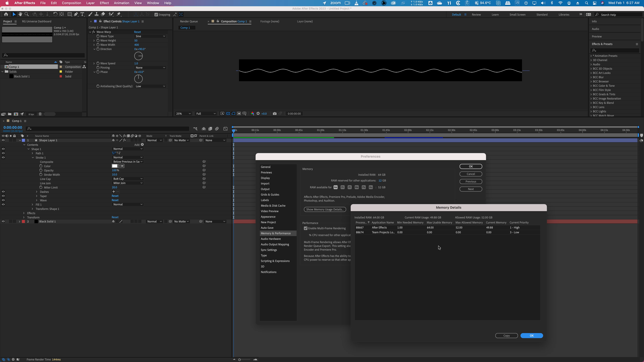Select the Rectangle shape tool
This screenshot has height=362, width=644.
[x=70, y=14]
